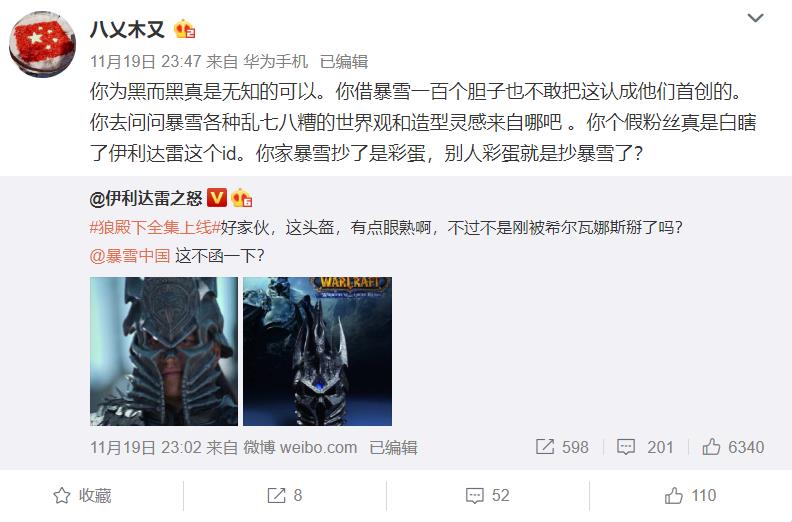Open @伊利达雷之怒 profile link

tap(146, 198)
